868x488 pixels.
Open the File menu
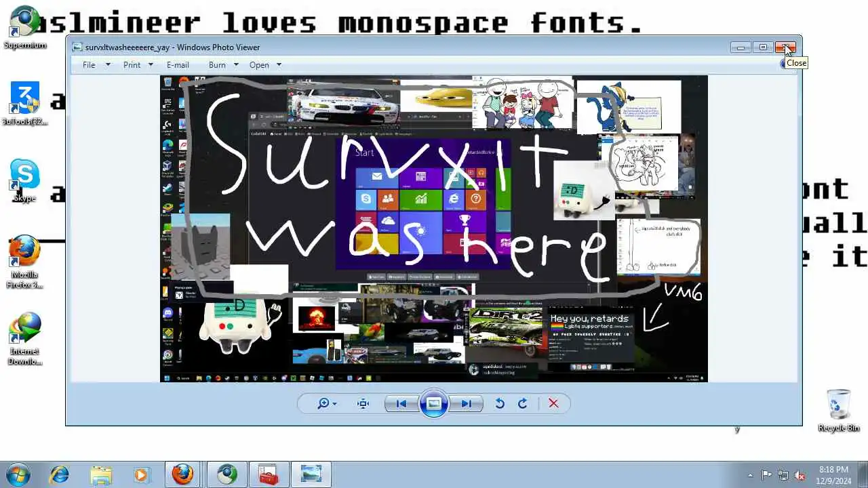click(x=89, y=65)
